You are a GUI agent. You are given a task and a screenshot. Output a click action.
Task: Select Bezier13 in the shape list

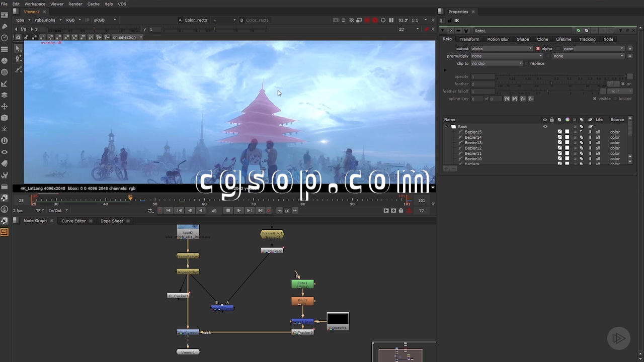(x=473, y=143)
